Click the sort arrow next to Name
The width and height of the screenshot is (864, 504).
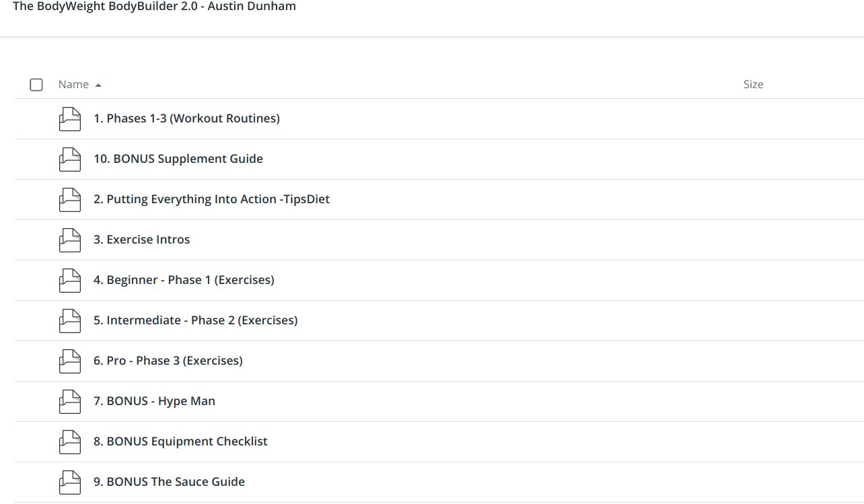point(98,85)
